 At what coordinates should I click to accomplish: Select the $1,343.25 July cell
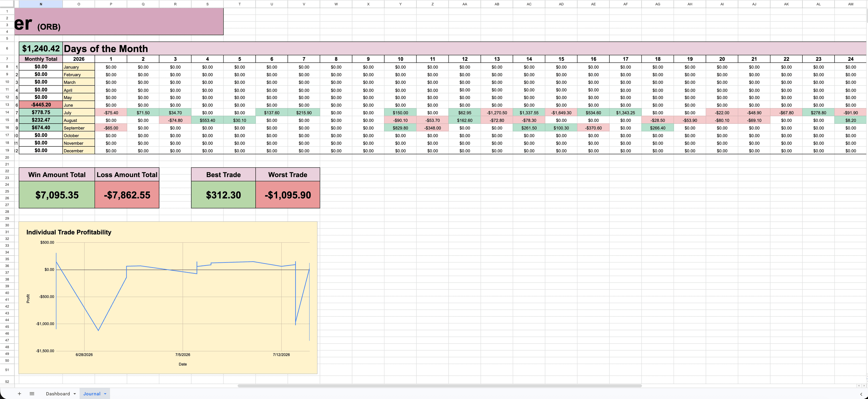click(x=625, y=113)
